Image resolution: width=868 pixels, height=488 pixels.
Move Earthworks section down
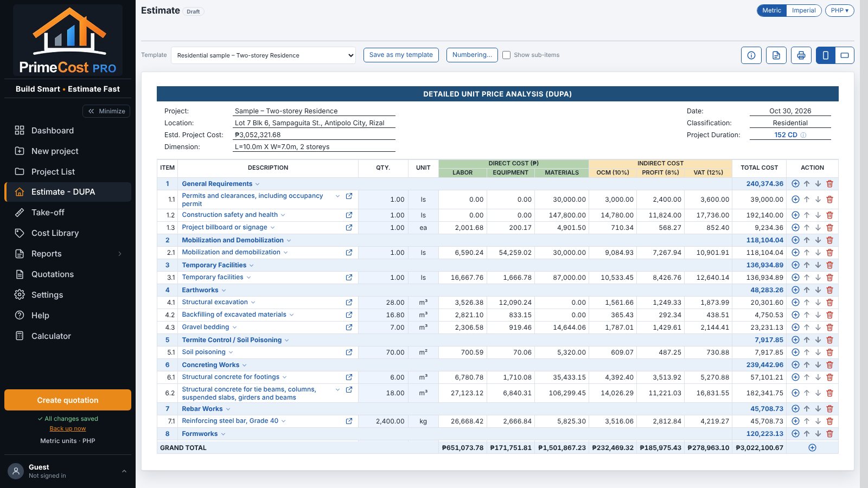(x=818, y=290)
